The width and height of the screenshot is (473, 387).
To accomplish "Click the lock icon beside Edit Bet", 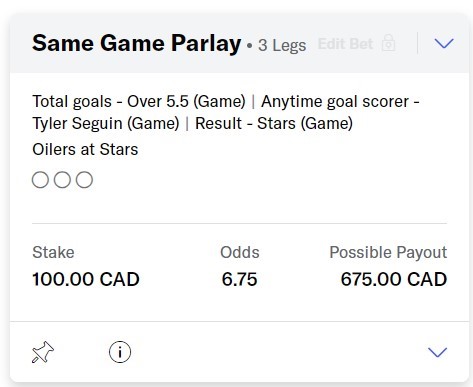I will tap(388, 43).
